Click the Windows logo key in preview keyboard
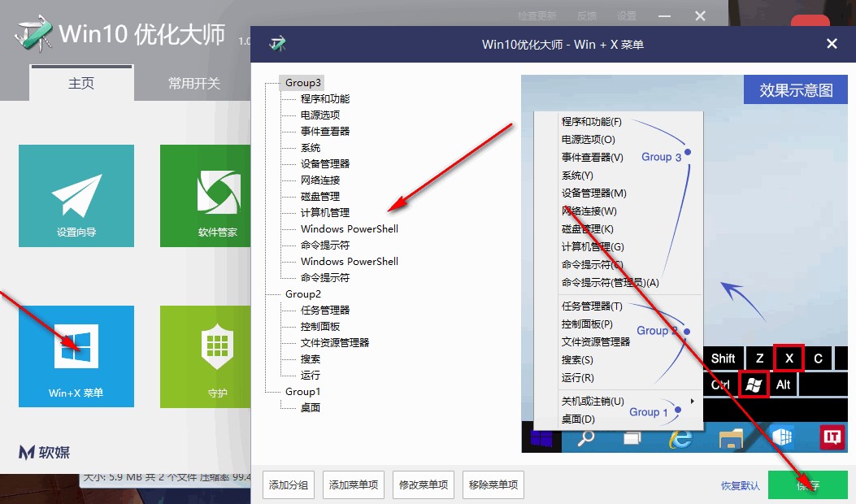This screenshot has width=856, height=504. point(754,385)
